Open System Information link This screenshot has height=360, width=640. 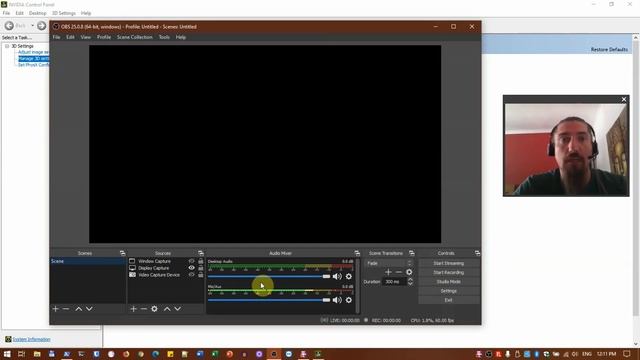(x=31, y=339)
